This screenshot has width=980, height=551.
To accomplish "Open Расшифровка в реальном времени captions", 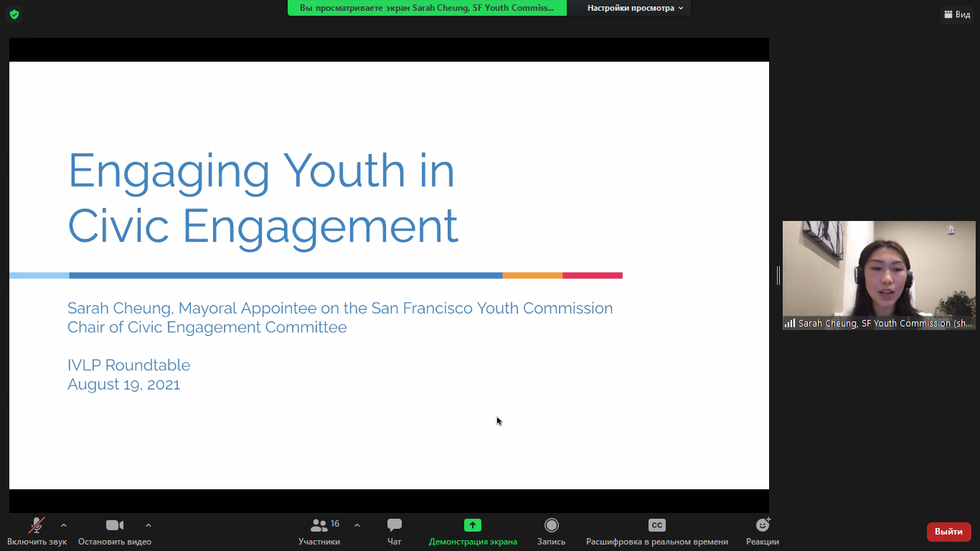I will pyautogui.click(x=657, y=532).
